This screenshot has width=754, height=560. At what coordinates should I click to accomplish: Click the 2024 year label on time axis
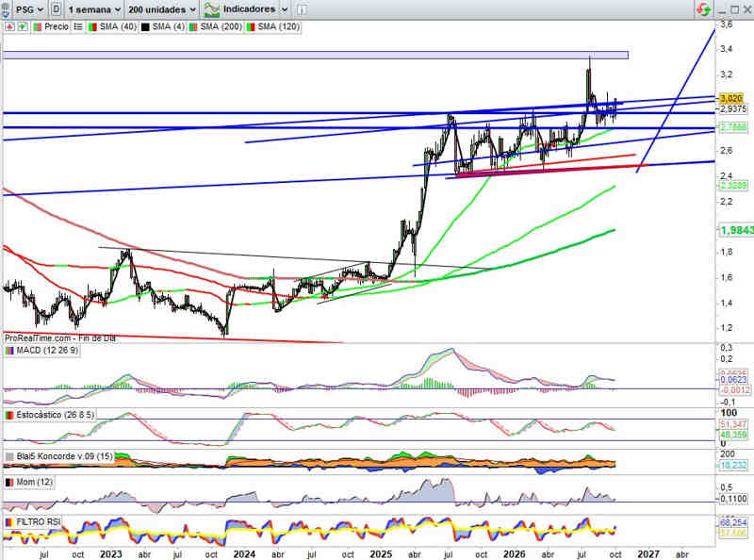click(244, 554)
